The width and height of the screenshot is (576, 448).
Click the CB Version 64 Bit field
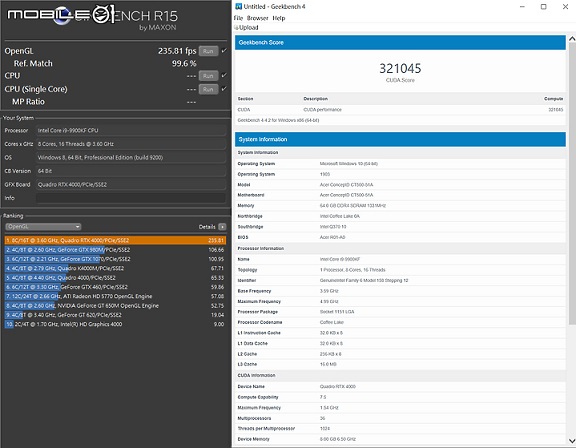pyautogui.click(x=131, y=171)
